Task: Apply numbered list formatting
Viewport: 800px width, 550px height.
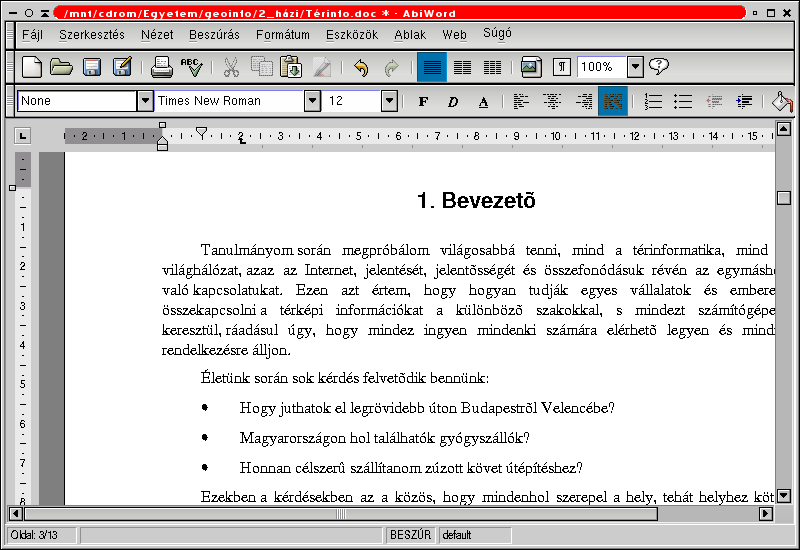Action: tap(653, 102)
